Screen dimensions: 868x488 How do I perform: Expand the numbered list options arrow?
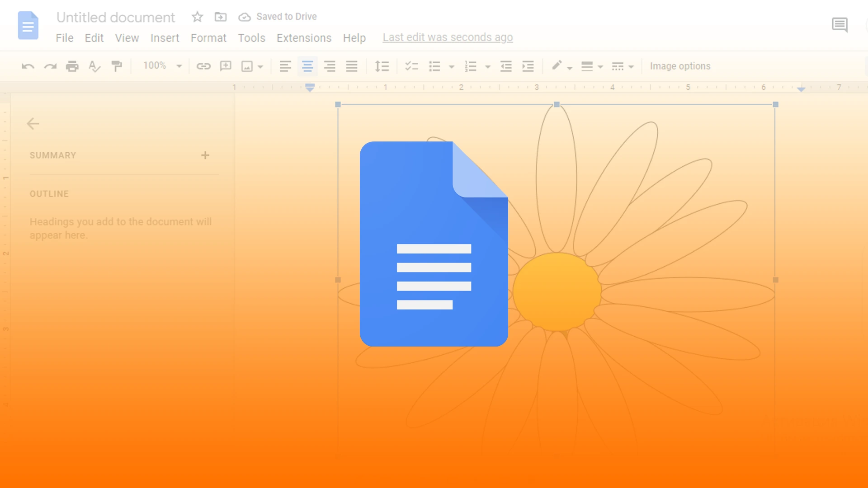click(x=487, y=67)
